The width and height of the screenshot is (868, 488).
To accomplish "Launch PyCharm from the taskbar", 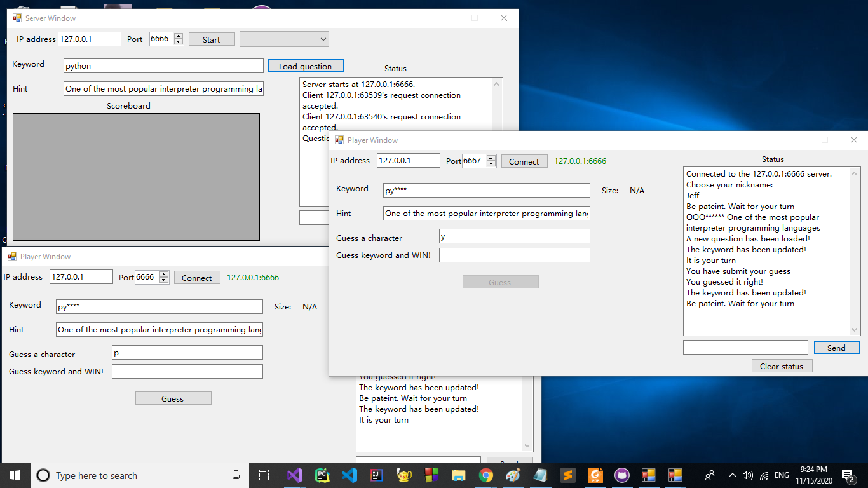I will pos(322,475).
